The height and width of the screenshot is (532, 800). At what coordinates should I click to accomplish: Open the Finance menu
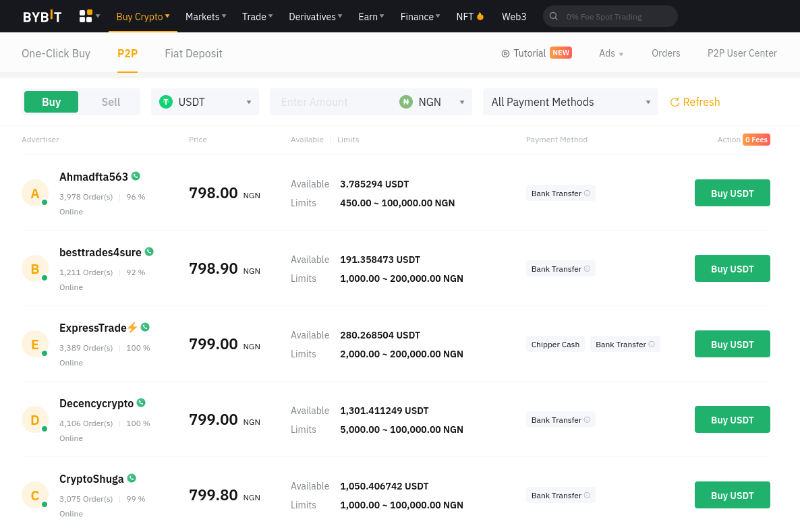pos(420,17)
